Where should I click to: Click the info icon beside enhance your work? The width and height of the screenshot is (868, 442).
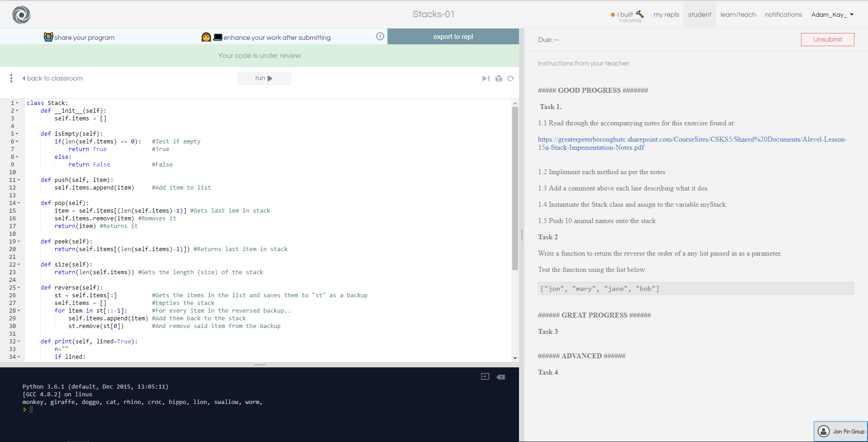click(380, 36)
